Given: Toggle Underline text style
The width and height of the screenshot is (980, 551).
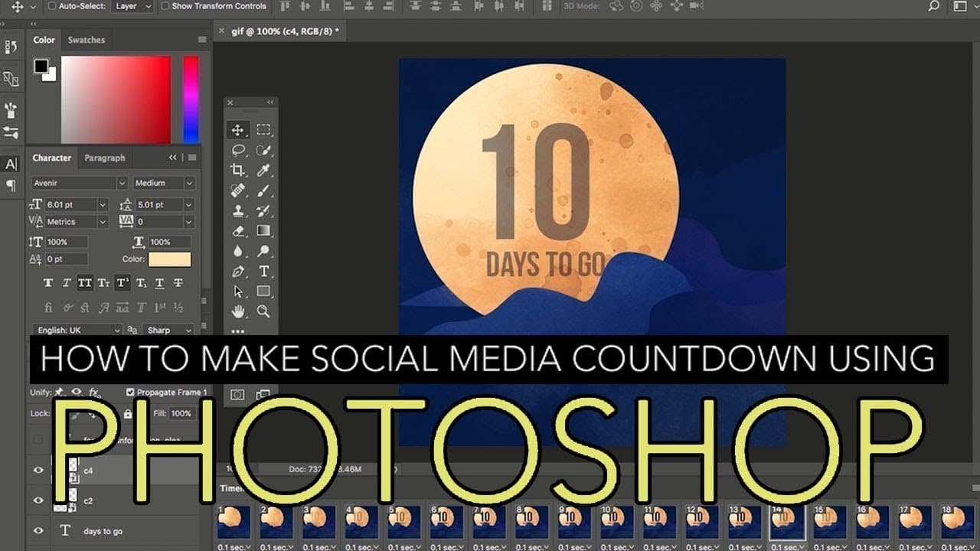Looking at the screenshot, I should pos(159,283).
